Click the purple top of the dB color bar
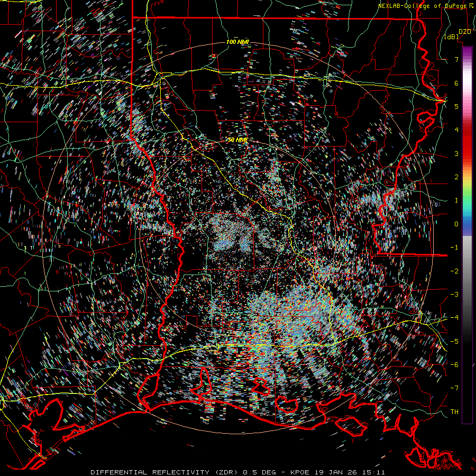The width and height of the screenshot is (476, 476). point(467,51)
